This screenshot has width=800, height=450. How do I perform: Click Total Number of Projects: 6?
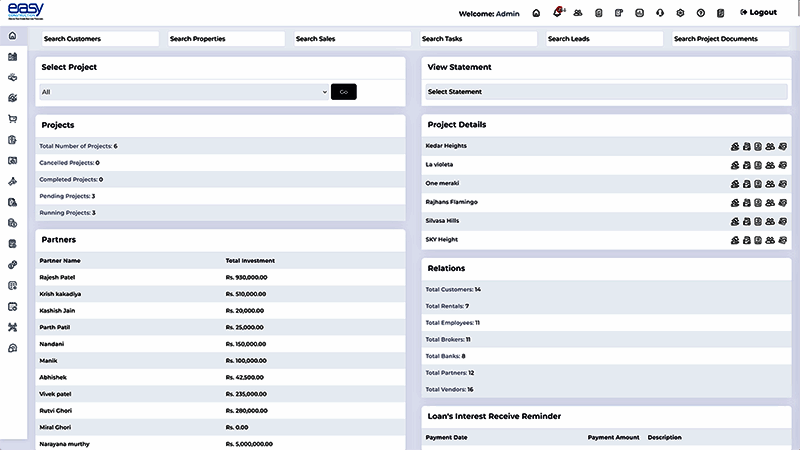tap(79, 146)
